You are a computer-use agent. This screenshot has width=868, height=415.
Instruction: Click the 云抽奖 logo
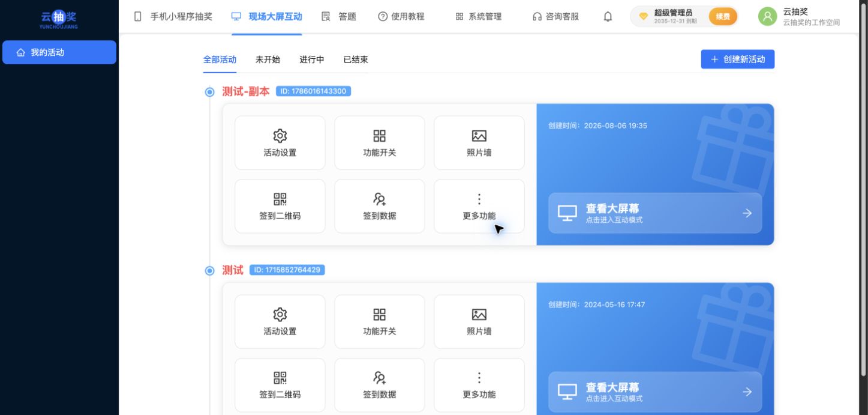click(x=59, y=19)
